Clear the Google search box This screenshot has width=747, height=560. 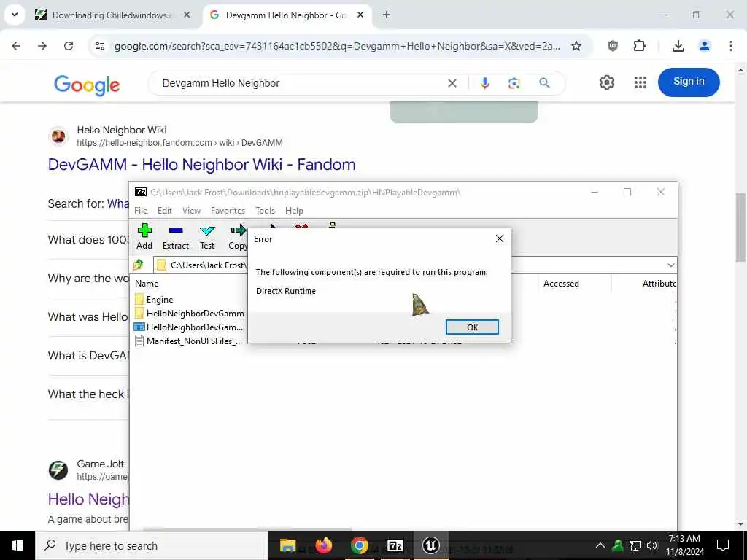pyautogui.click(x=452, y=83)
